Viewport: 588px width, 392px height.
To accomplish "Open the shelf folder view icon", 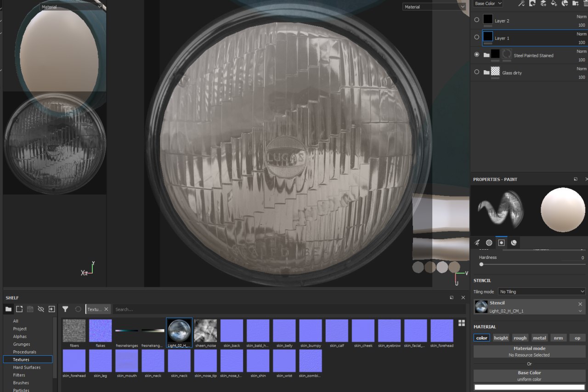I will pyautogui.click(x=8, y=309).
